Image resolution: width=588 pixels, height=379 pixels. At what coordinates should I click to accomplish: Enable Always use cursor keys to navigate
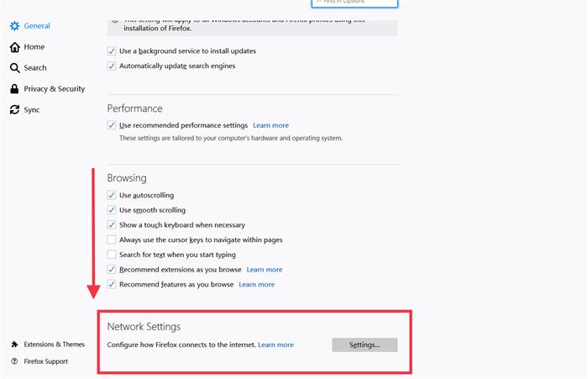(112, 240)
